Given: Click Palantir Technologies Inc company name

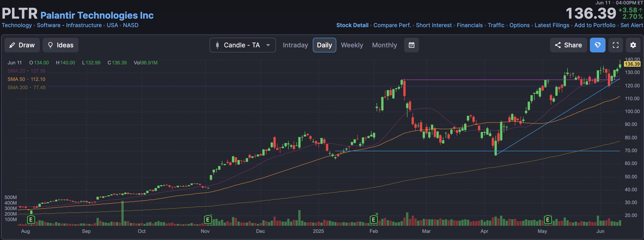Looking at the screenshot, I should 97,15.
